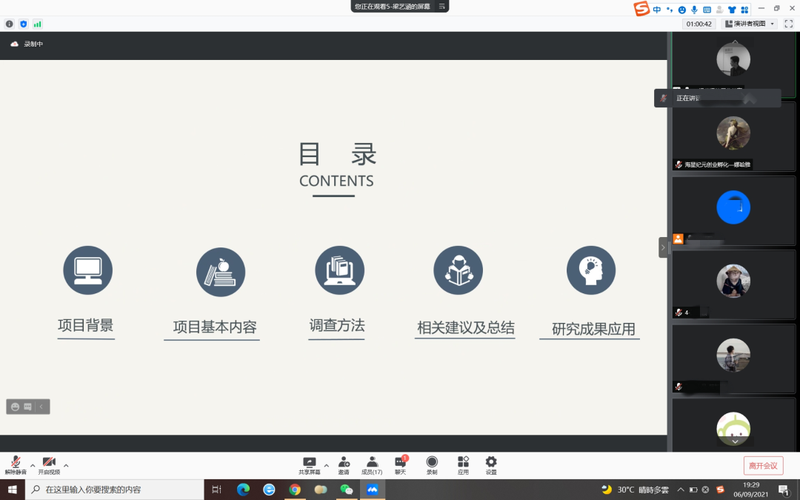Toggle fullscreen mode icon at top right

coord(788,23)
